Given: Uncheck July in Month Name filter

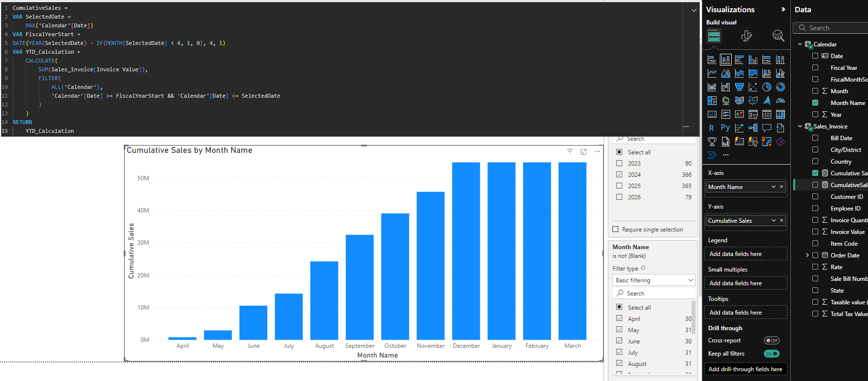Looking at the screenshot, I should point(619,352).
